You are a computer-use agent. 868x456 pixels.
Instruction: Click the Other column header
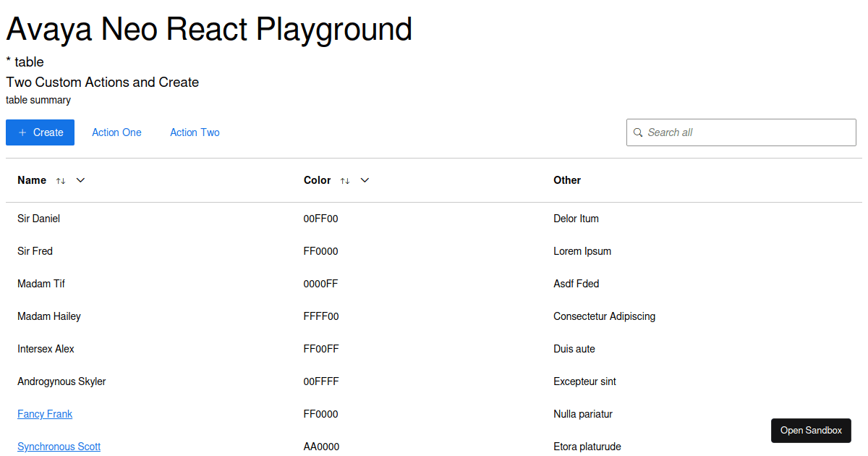[x=567, y=180]
